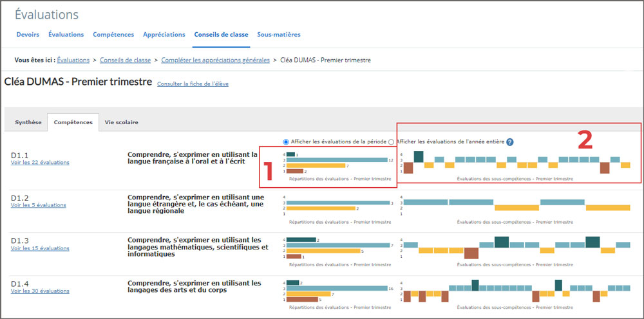Go to the Sous-matières tab
The image size is (644, 319).
click(x=278, y=34)
